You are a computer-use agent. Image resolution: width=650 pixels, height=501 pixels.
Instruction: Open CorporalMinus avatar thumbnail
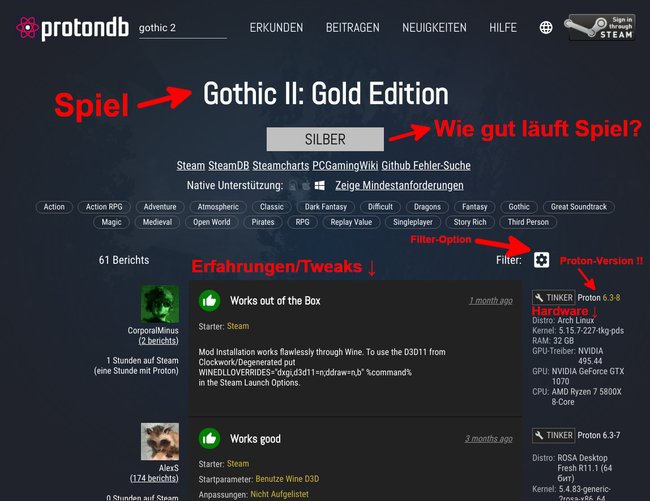point(160,304)
